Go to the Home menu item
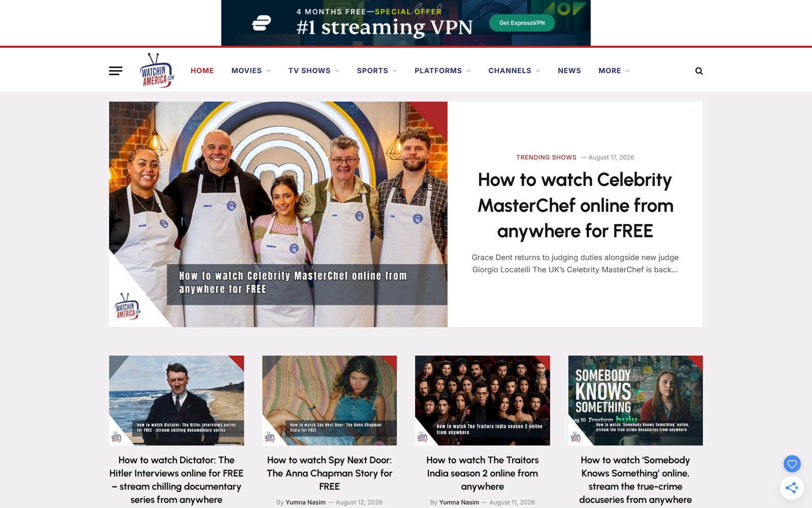The width and height of the screenshot is (812, 508). 202,71
